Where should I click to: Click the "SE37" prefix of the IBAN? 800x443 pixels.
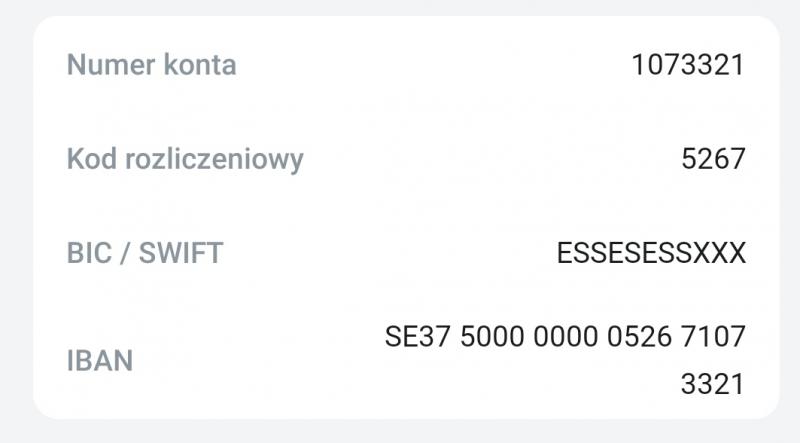418,337
